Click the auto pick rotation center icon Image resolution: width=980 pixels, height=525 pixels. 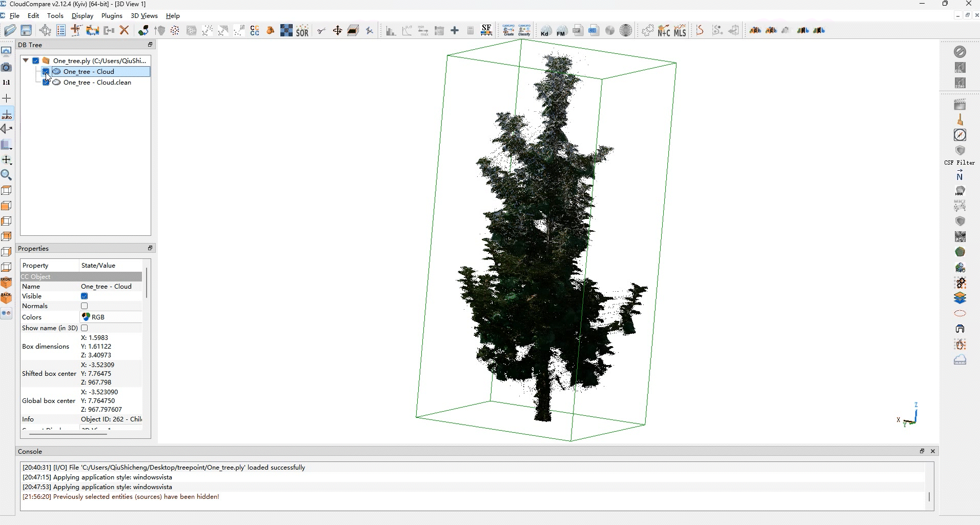click(7, 114)
